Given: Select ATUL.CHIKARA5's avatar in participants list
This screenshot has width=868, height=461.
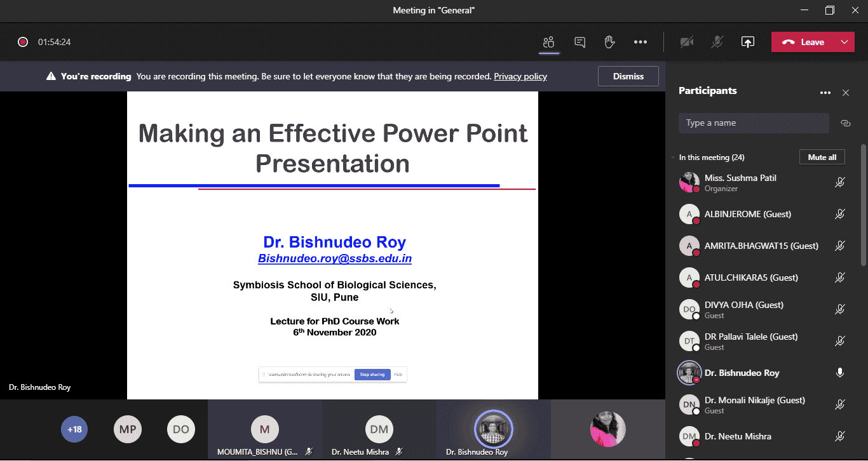Looking at the screenshot, I should [689, 278].
